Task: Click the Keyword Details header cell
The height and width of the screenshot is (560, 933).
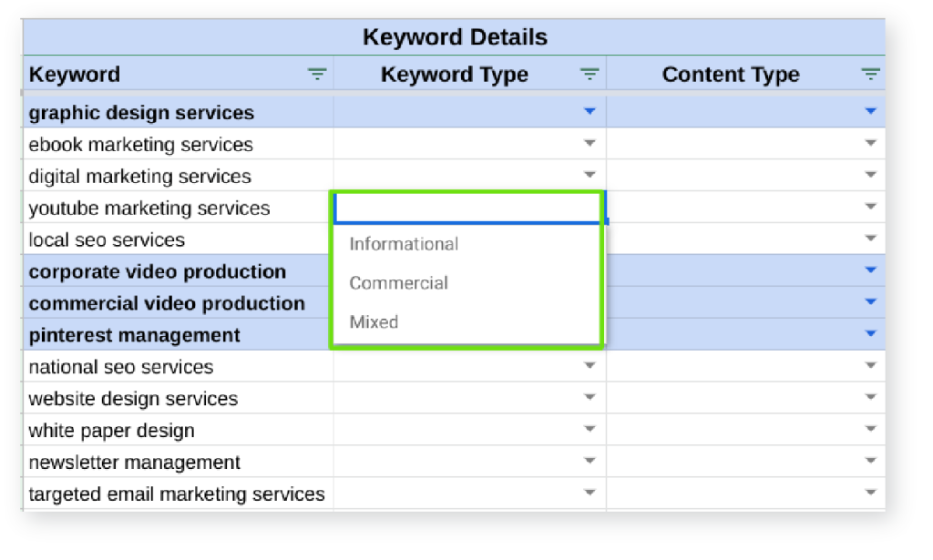Action: tap(455, 37)
